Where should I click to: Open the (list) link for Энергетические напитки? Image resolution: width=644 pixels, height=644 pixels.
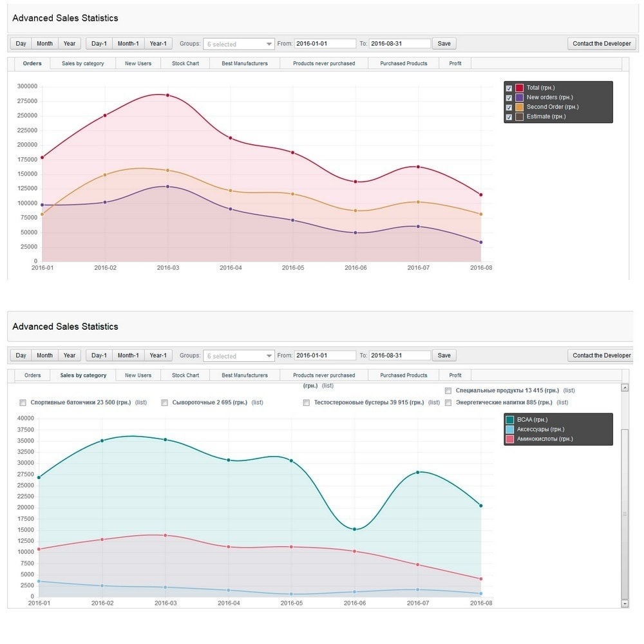point(562,402)
